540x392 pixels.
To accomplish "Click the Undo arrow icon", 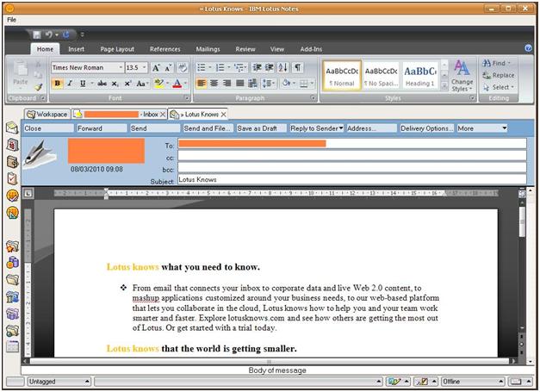I will click(48, 34).
